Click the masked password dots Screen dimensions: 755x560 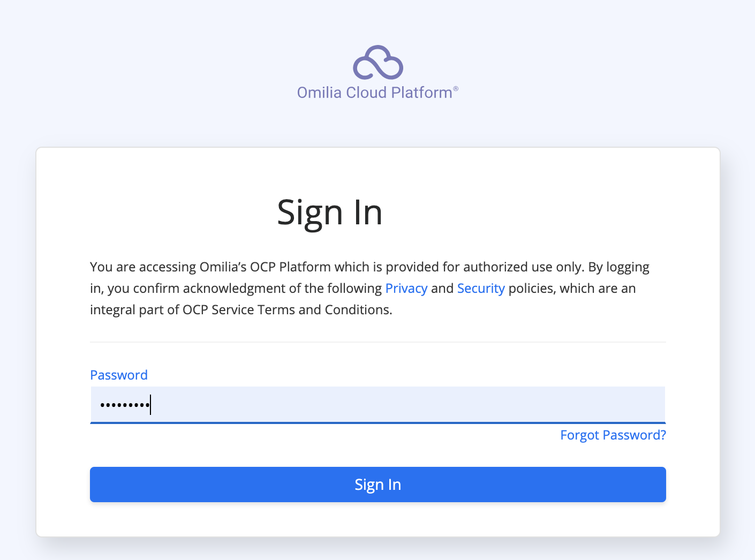click(x=124, y=405)
